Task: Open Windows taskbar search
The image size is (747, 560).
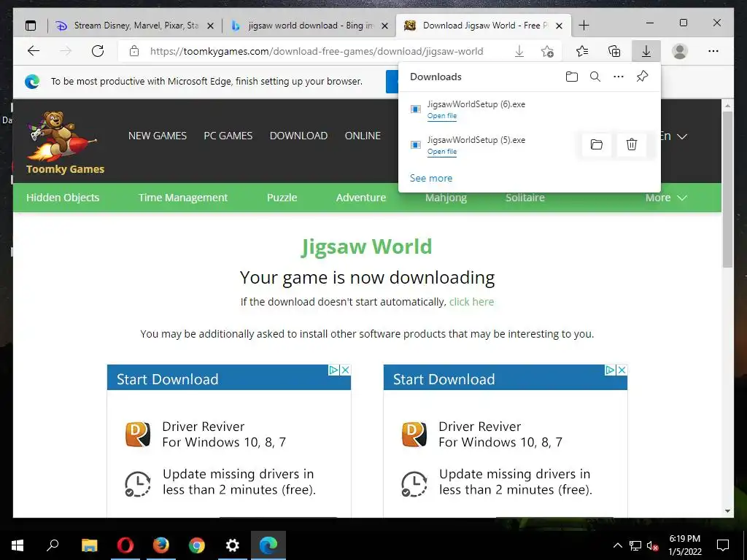Action: pos(53,545)
